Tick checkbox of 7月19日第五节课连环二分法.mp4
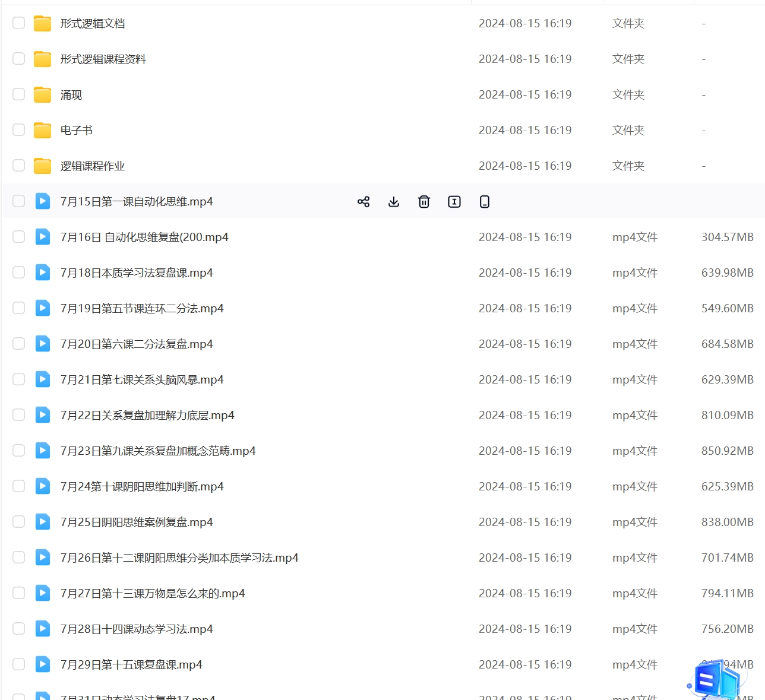This screenshot has width=765, height=700. tap(19, 308)
